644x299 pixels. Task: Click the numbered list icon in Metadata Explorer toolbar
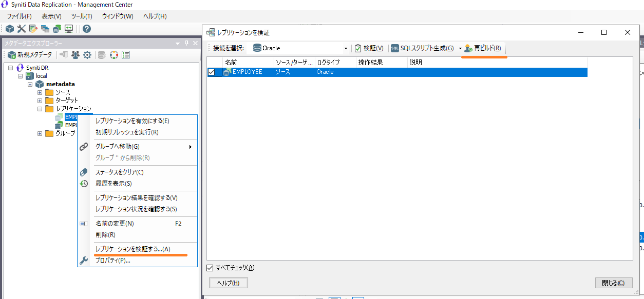[126, 55]
